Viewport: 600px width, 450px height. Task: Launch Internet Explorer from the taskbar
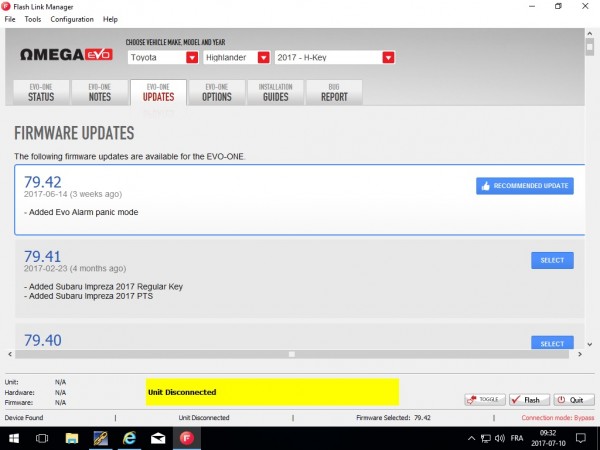pos(129,438)
